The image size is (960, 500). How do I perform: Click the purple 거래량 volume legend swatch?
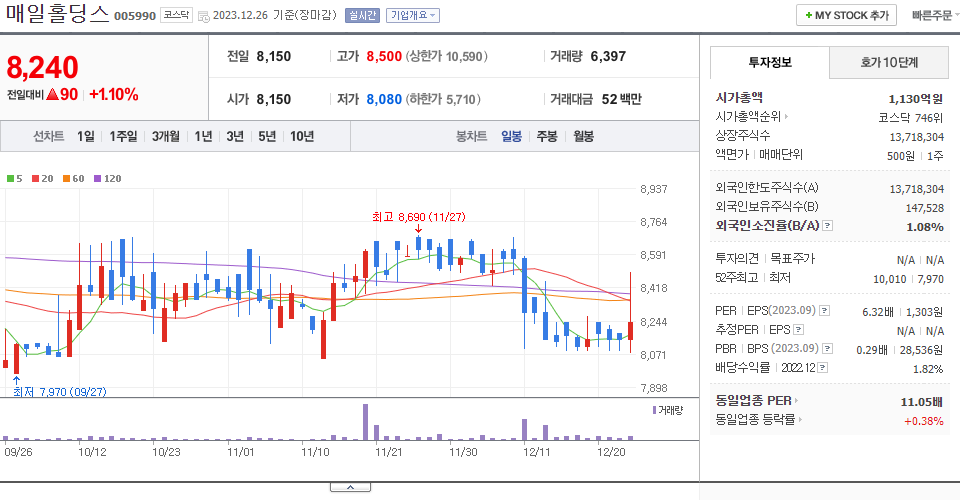click(654, 410)
